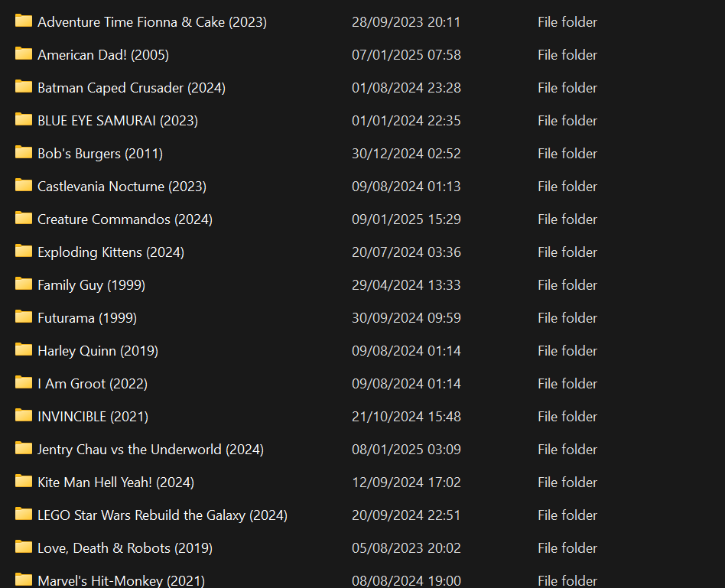Click the I Am Groot folder icon

pos(23,382)
